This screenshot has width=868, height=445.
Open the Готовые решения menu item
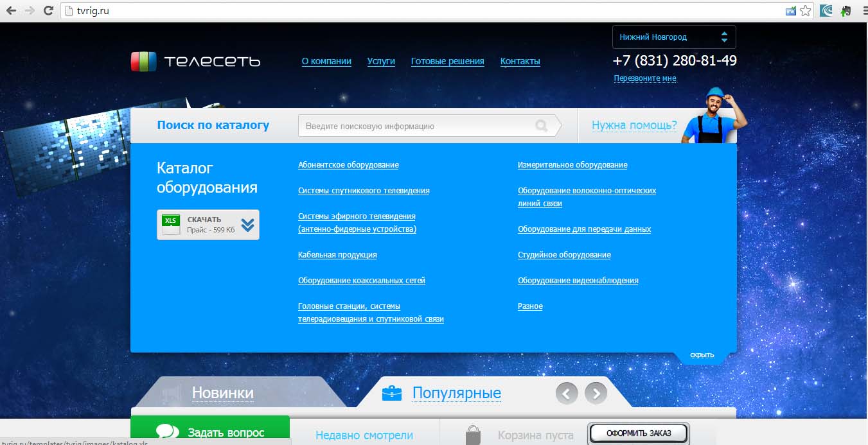click(447, 62)
